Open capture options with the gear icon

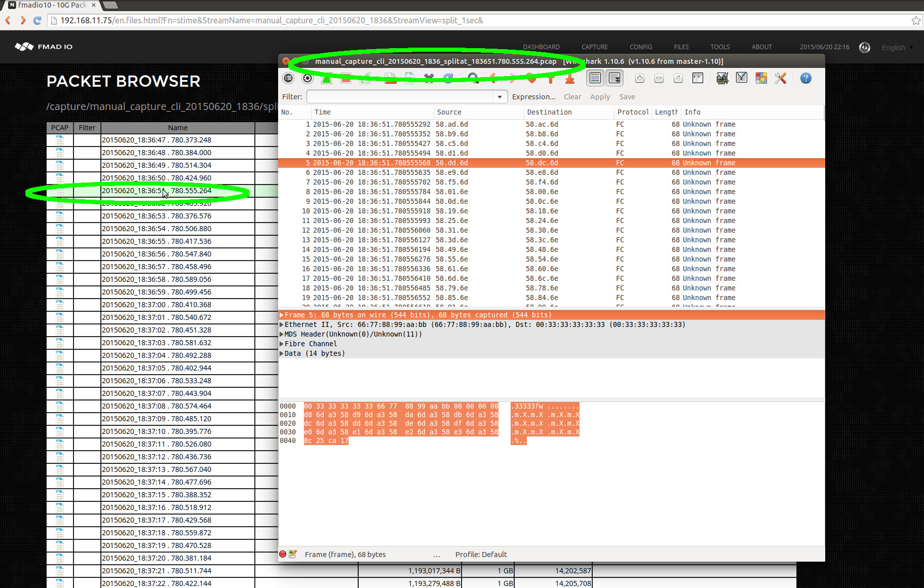tap(307, 78)
